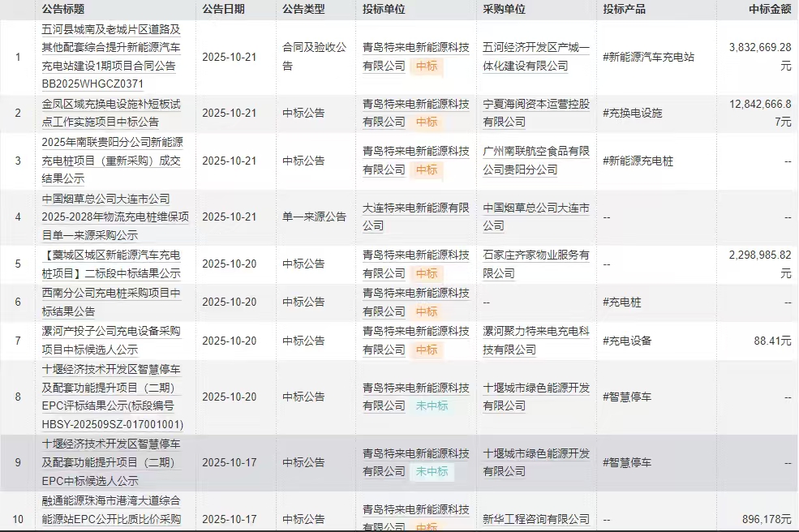Click announcement type 合同及验收公告

[x=315, y=57]
